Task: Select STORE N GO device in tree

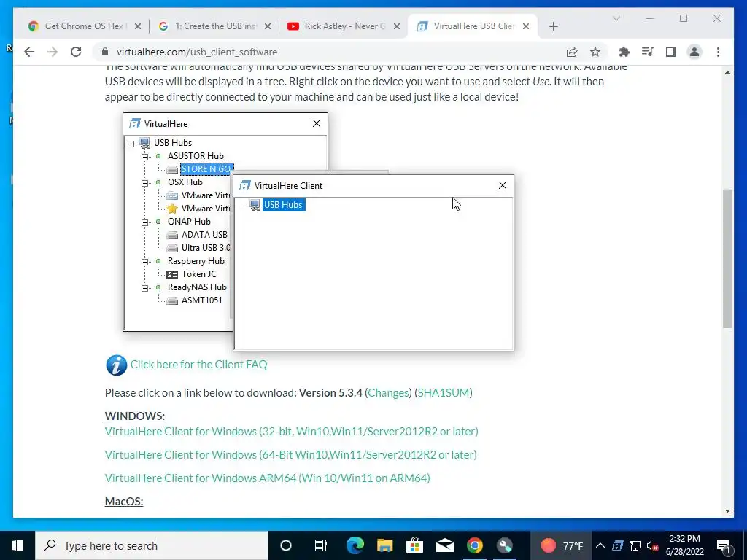Action: click(206, 169)
